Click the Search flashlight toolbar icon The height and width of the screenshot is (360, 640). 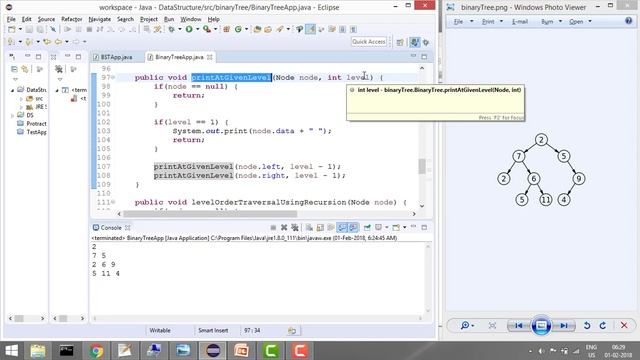(x=280, y=29)
